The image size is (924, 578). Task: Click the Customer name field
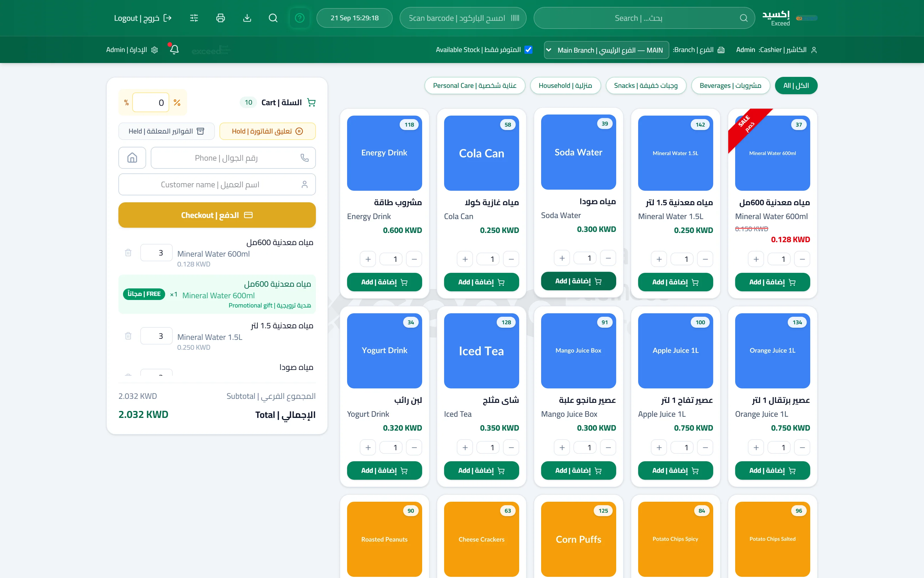(x=217, y=185)
